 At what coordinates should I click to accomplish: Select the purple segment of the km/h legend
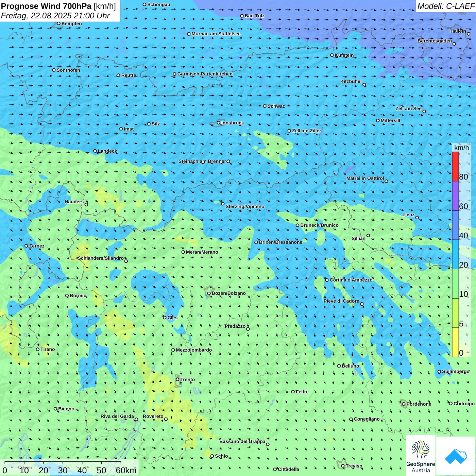[455, 196]
